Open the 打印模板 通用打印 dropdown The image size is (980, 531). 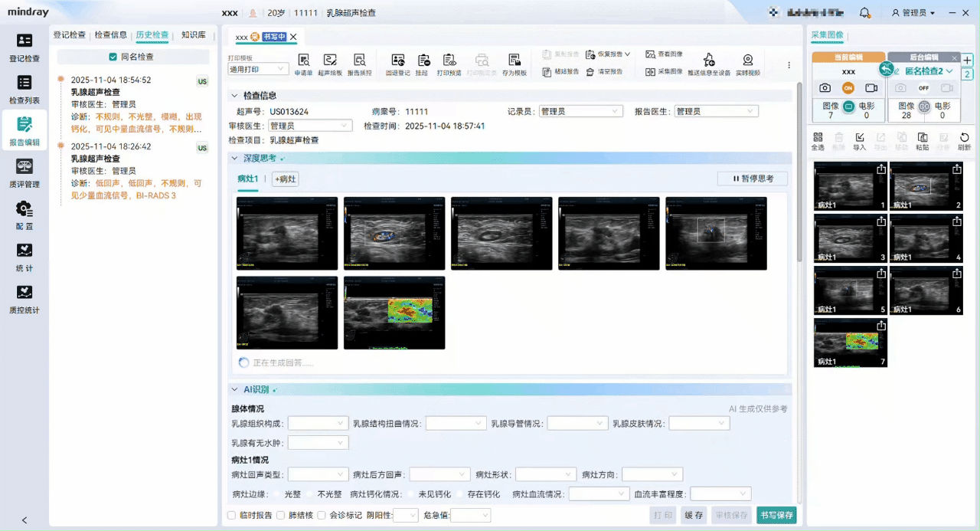[x=258, y=69]
